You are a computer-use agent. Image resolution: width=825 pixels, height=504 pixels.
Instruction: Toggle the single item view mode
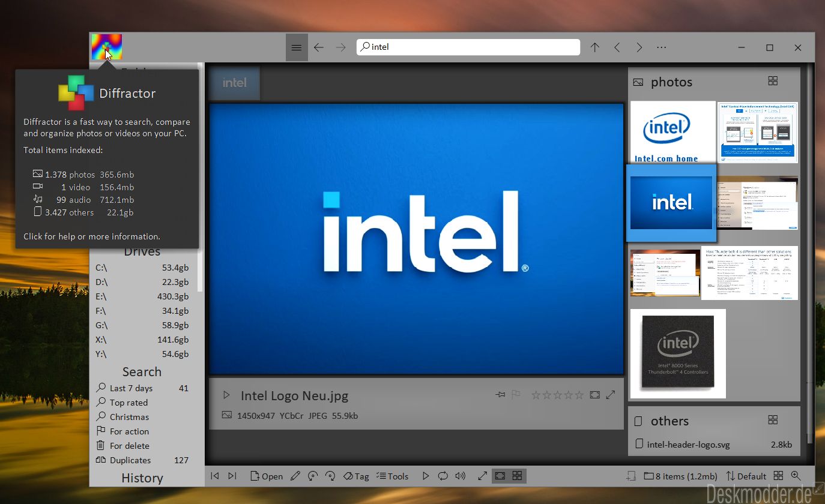click(500, 476)
